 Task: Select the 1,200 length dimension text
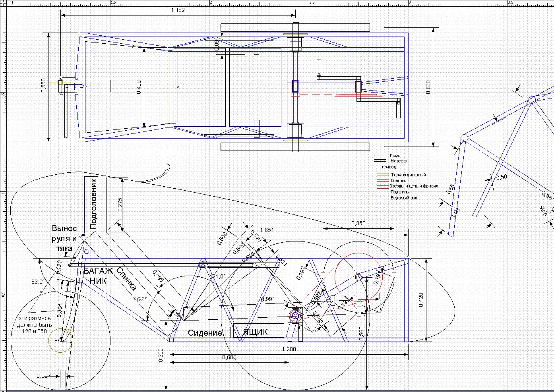pos(289,349)
